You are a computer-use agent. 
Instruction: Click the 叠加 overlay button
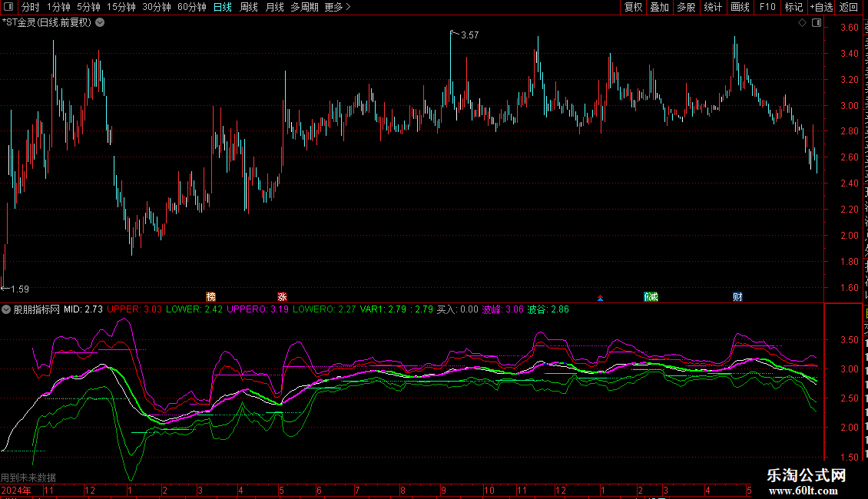click(659, 7)
